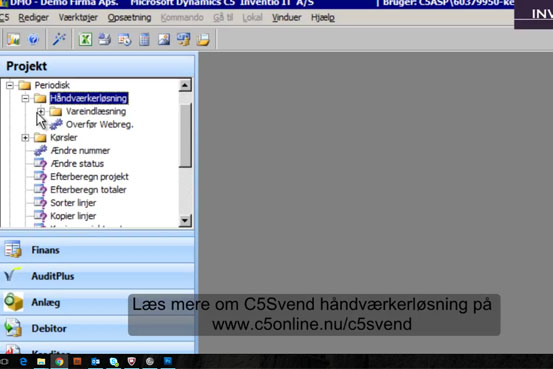Select Overfør Webreg. item
This screenshot has height=369, width=553.
[99, 125]
